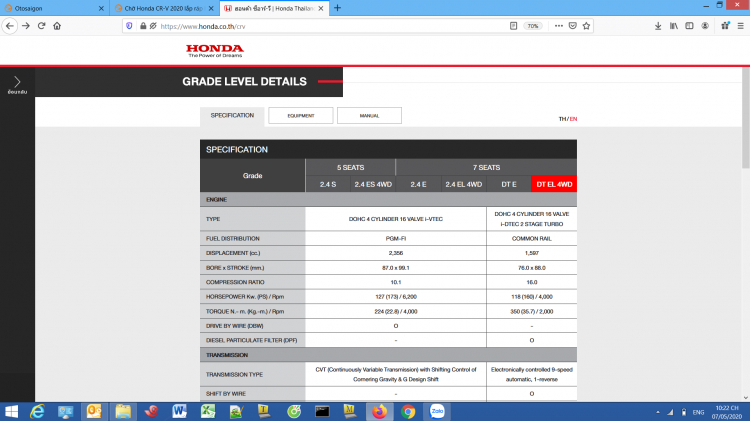
Task: Open command prompt window from taskbar
Action: click(x=322, y=411)
